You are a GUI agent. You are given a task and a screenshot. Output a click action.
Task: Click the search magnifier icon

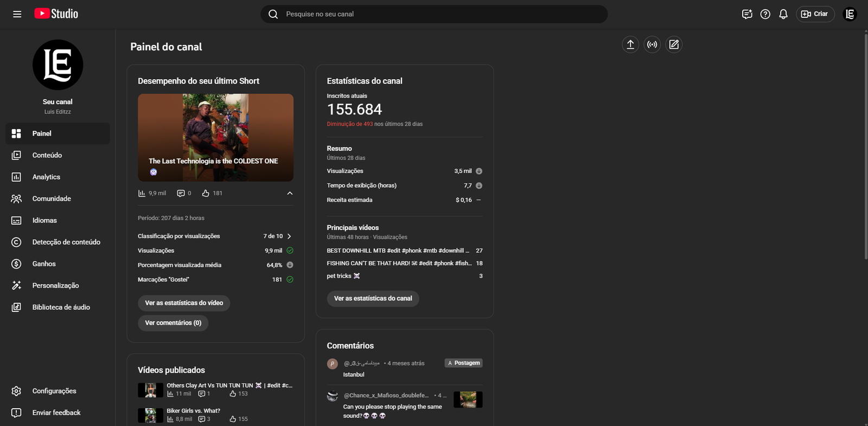273,14
